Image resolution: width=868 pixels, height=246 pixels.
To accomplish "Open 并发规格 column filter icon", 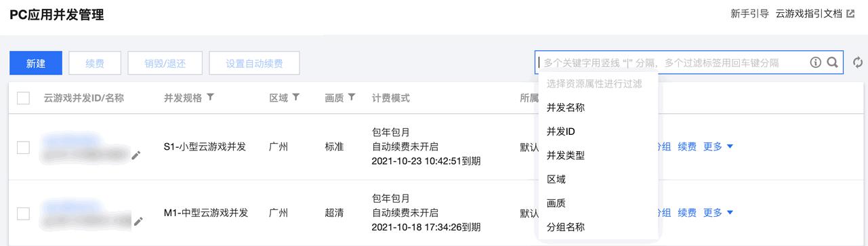I will (x=210, y=98).
